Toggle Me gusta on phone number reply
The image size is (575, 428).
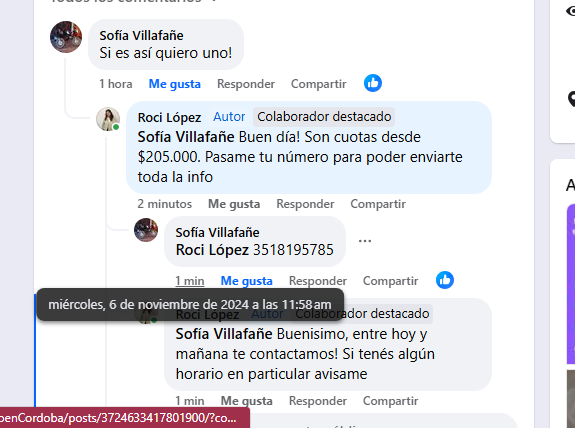[x=246, y=281]
